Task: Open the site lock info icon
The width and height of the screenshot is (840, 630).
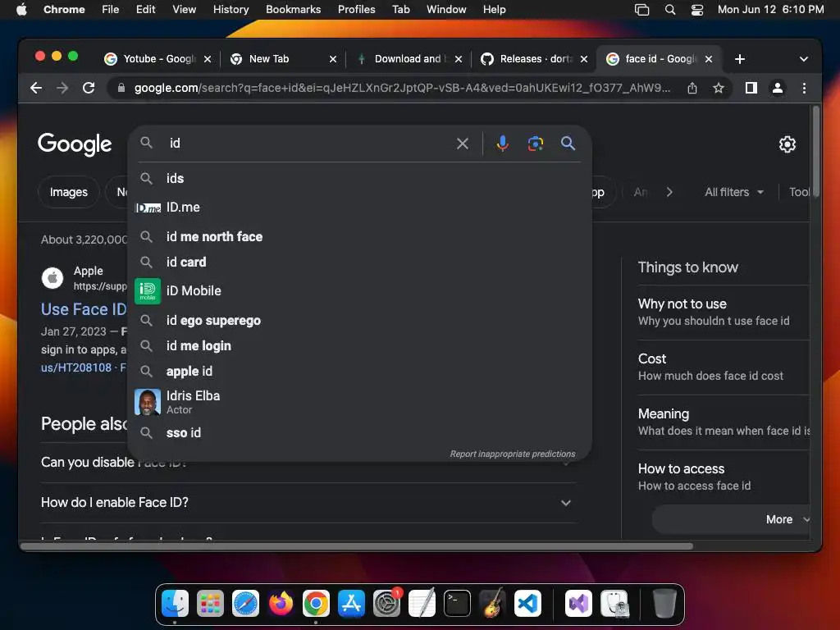Action: [121, 88]
